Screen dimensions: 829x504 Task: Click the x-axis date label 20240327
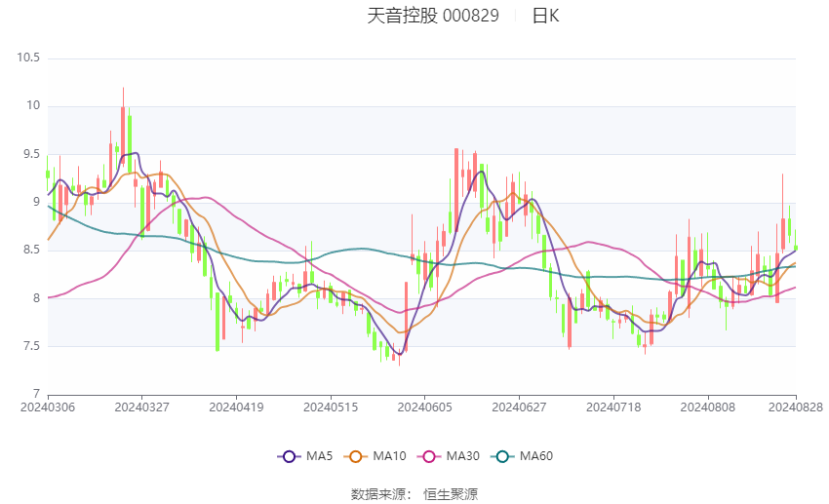pos(141,407)
